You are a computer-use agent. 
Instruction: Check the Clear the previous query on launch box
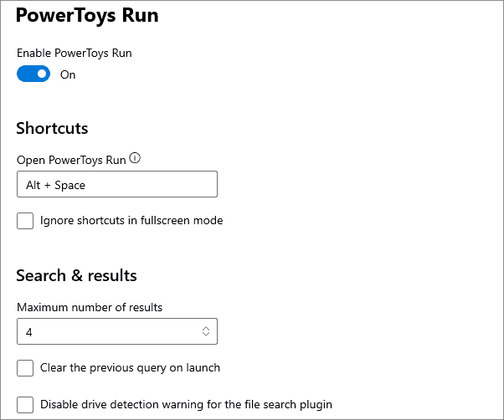[x=25, y=367]
